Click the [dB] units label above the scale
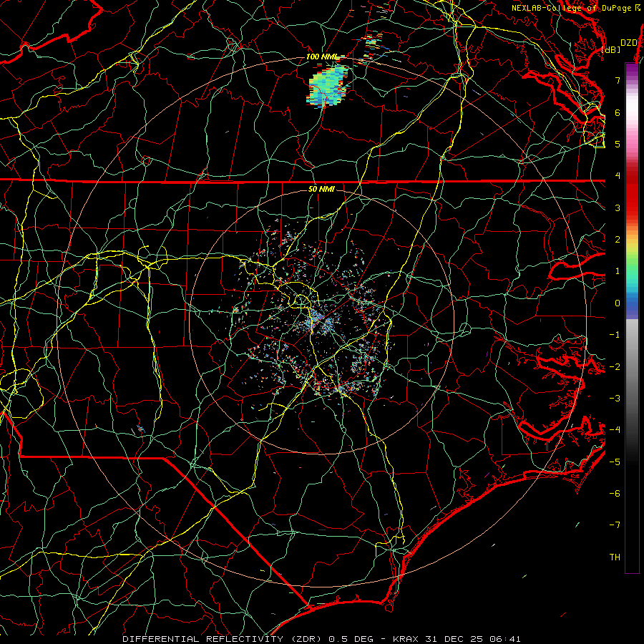The image size is (644, 644). [x=611, y=49]
